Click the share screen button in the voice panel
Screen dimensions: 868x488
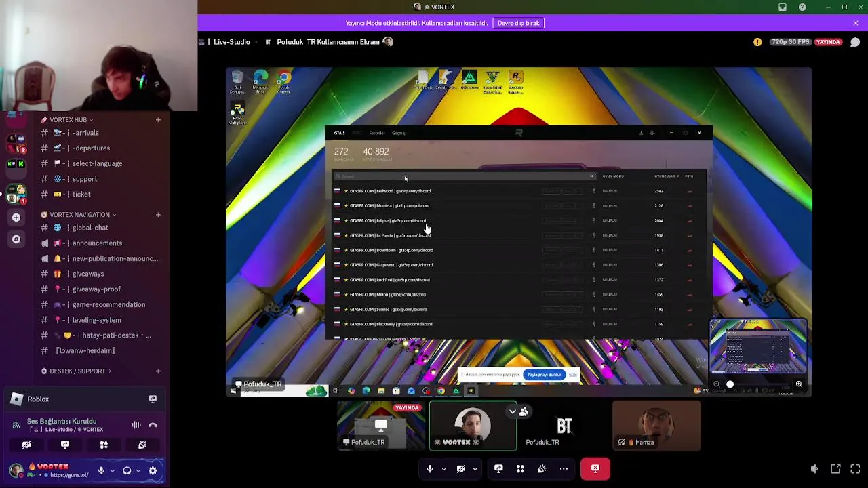65,445
